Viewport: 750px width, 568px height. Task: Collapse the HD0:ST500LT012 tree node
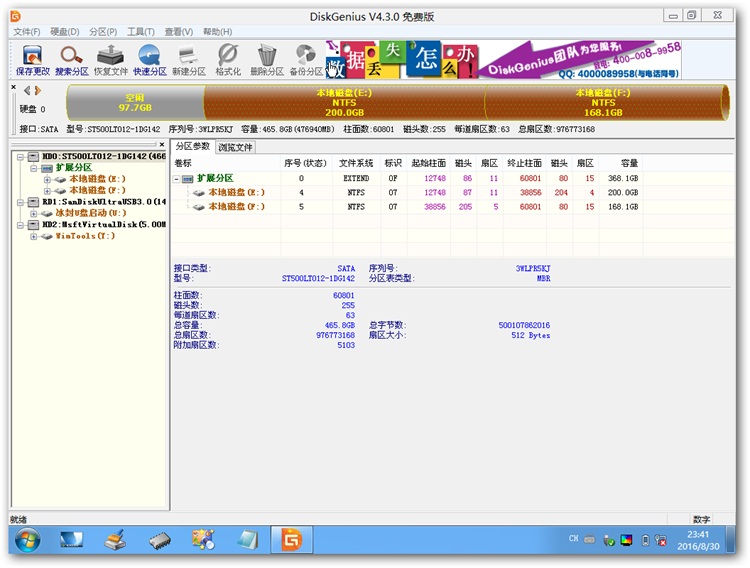20,156
